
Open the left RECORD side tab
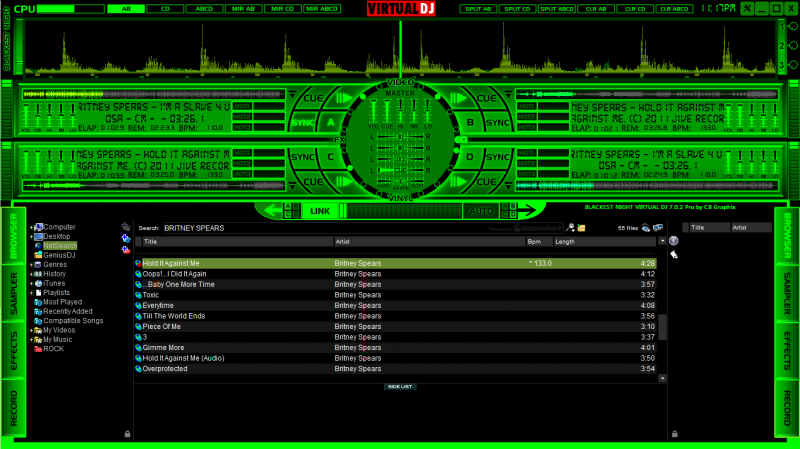[13, 408]
